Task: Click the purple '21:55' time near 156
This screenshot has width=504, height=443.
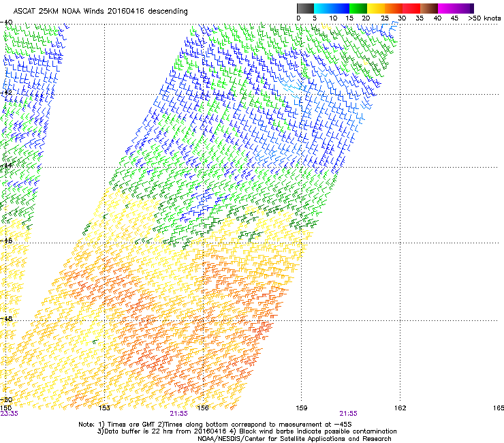Action: coord(178,414)
